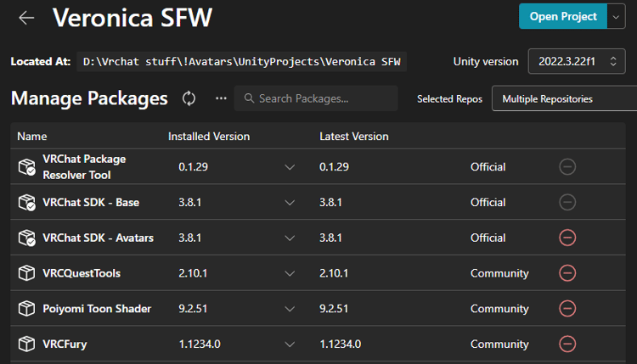
Task: Open the Multiple Repositories dropdown
Action: pos(564,98)
